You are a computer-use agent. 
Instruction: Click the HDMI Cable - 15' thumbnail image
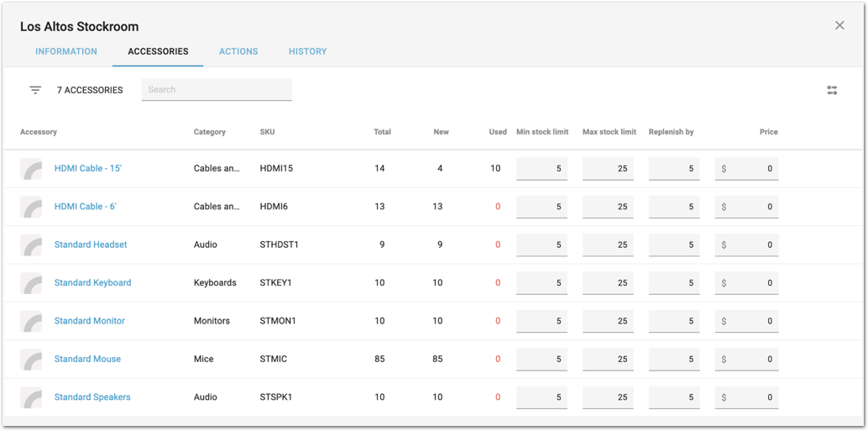[x=31, y=169]
